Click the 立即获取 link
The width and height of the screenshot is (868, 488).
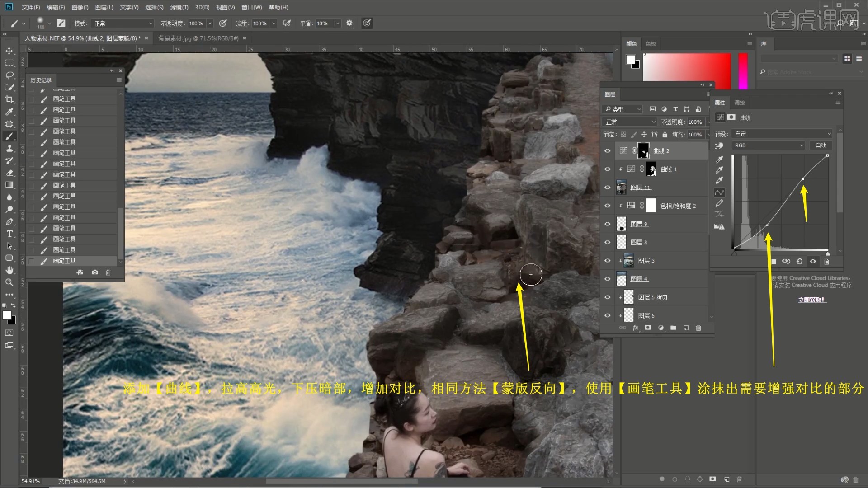811,300
